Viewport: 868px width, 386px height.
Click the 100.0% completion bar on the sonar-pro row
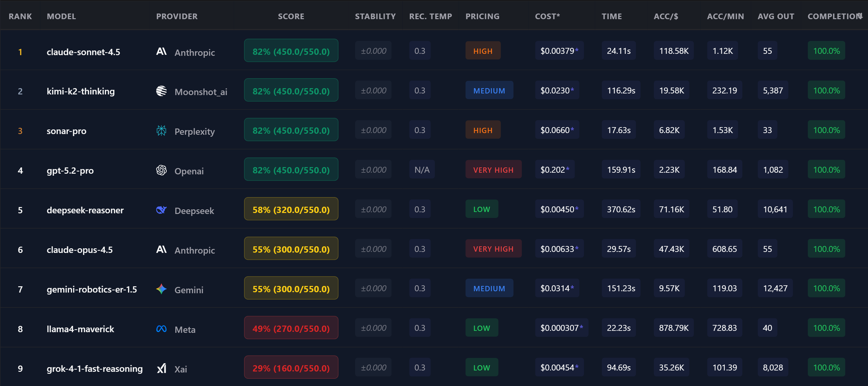pyautogui.click(x=826, y=129)
